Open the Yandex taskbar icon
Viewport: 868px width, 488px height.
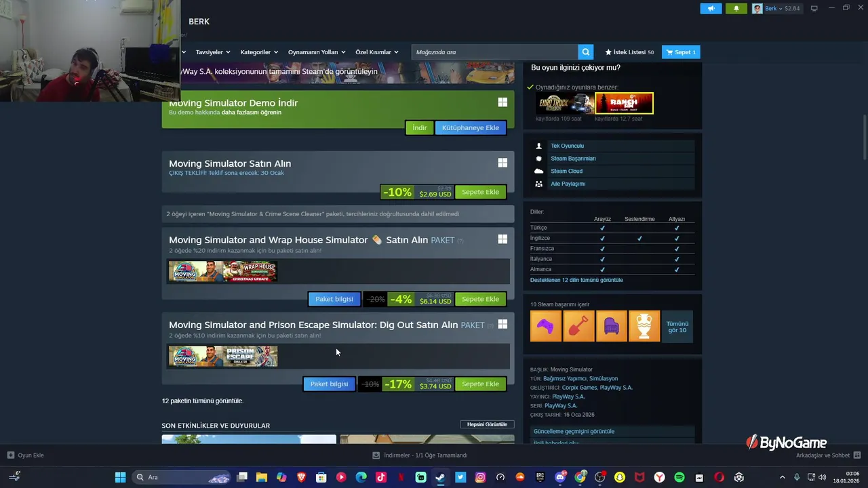pyautogui.click(x=659, y=477)
